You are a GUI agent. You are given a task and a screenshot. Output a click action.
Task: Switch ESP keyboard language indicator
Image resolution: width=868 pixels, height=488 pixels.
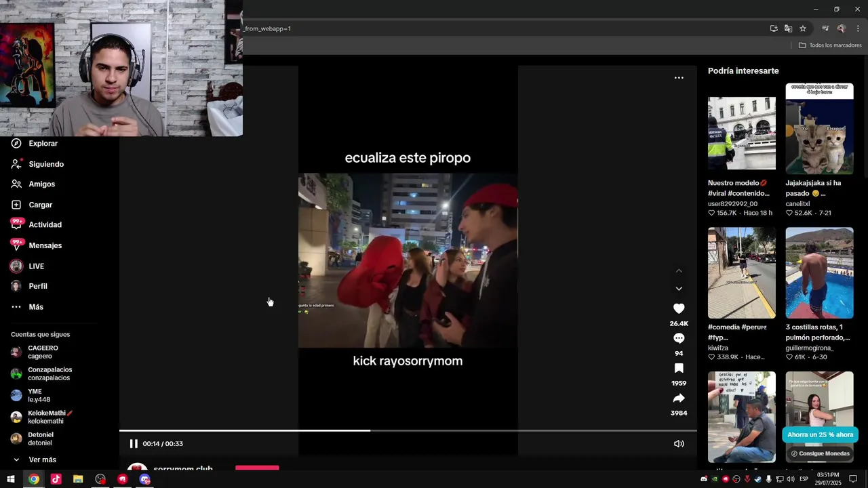point(804,479)
